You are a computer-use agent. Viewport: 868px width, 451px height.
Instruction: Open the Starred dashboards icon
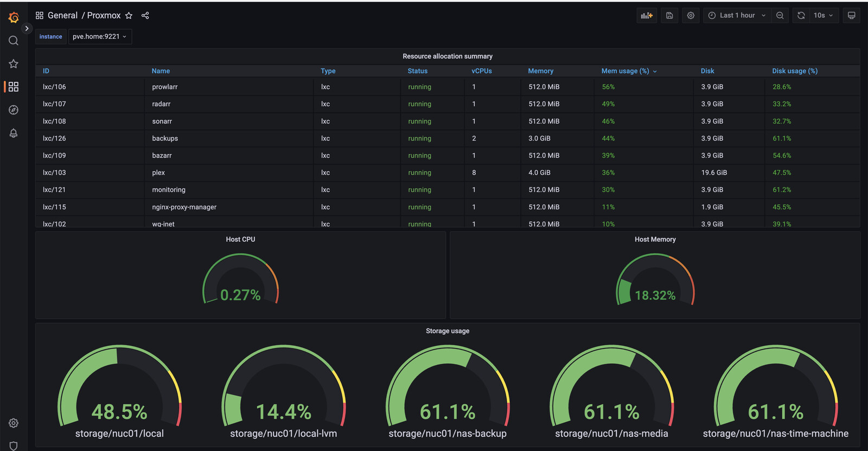14,64
